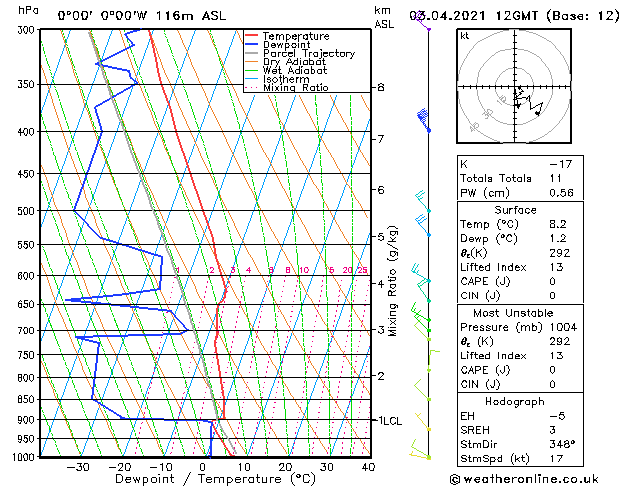Click the -30 temperature axis label
The width and height of the screenshot is (629, 486).
pyautogui.click(x=77, y=467)
